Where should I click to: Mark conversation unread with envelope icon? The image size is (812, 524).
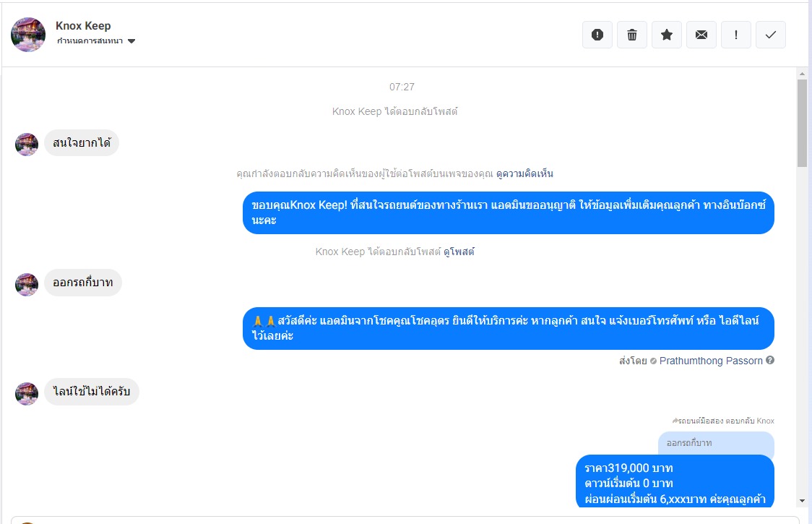701,35
